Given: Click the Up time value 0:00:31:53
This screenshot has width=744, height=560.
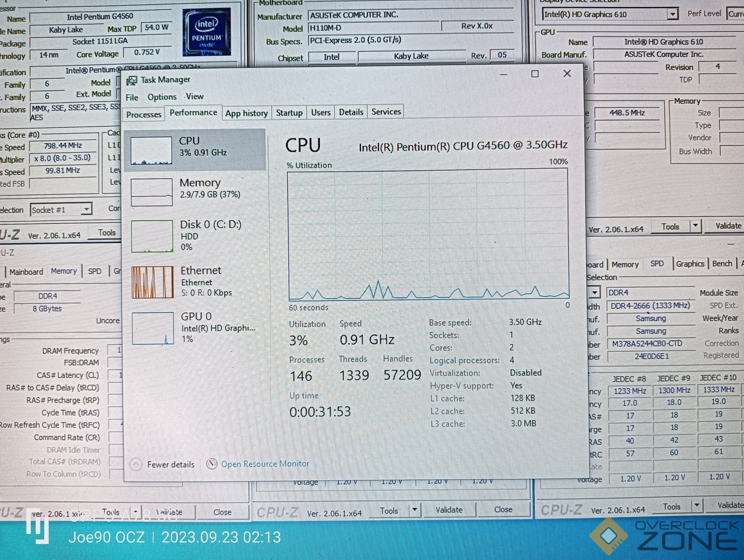Looking at the screenshot, I should pyautogui.click(x=320, y=412).
